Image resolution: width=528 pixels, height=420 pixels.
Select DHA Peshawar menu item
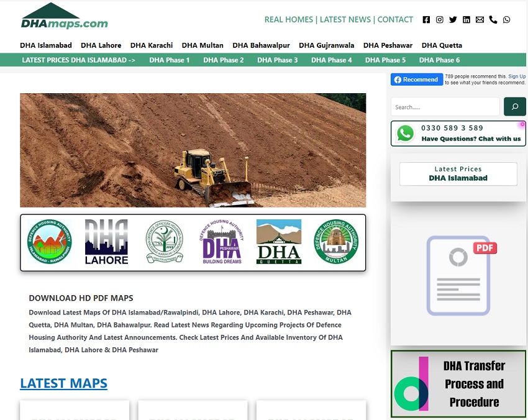pyautogui.click(x=388, y=45)
